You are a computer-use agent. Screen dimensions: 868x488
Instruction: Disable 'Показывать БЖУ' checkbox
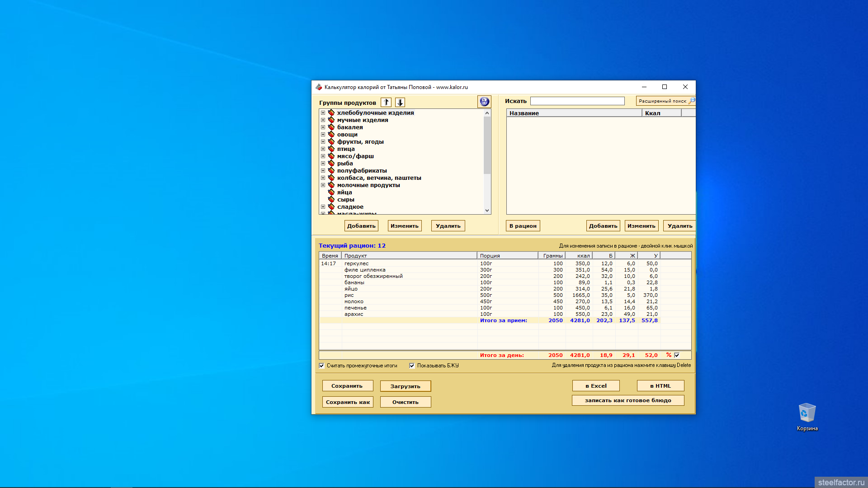(x=412, y=366)
